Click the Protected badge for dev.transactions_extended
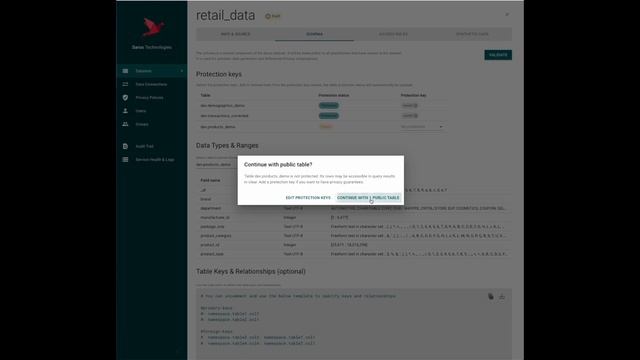 tap(329, 116)
